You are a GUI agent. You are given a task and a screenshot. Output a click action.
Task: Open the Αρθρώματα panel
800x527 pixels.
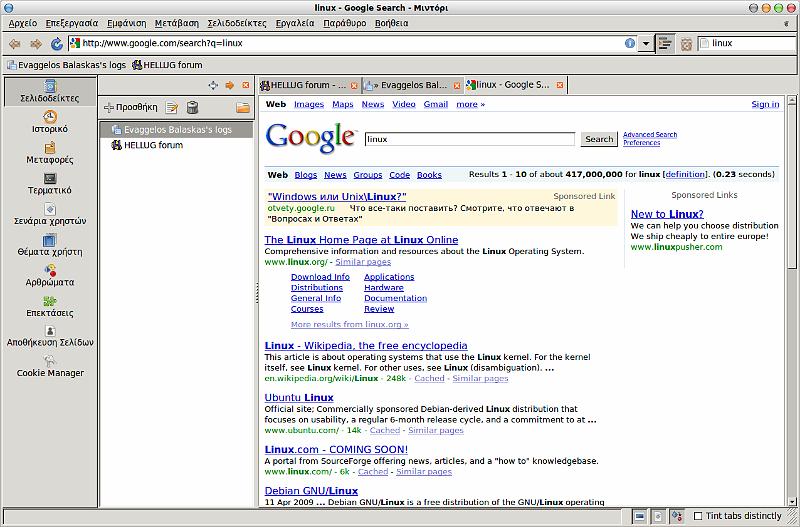click(x=50, y=275)
